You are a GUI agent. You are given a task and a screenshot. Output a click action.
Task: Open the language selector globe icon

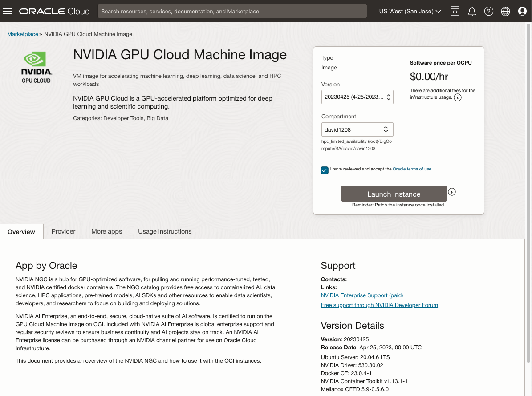505,11
